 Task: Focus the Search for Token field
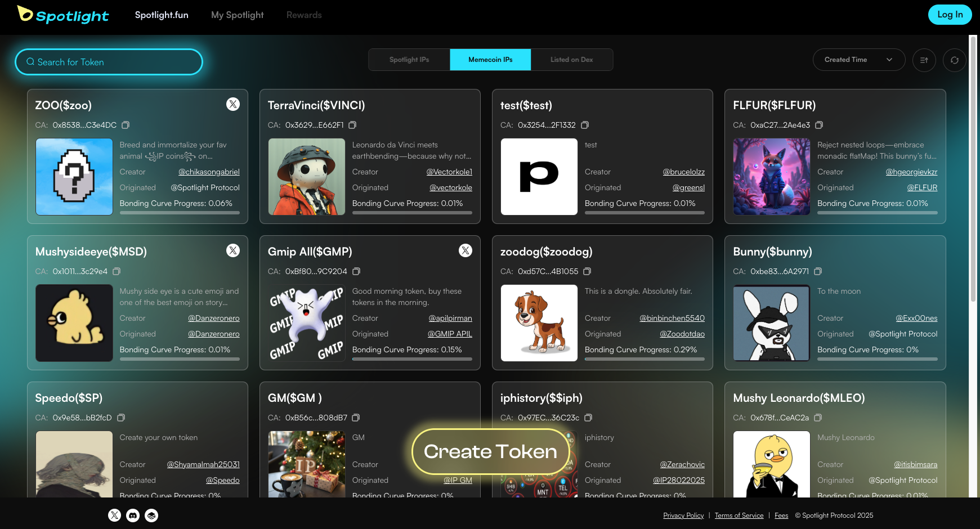[x=109, y=62]
